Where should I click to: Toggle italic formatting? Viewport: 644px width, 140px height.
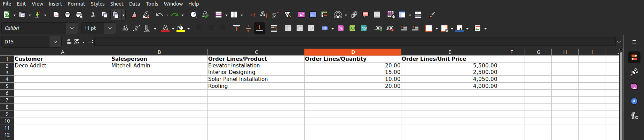click(x=136, y=28)
